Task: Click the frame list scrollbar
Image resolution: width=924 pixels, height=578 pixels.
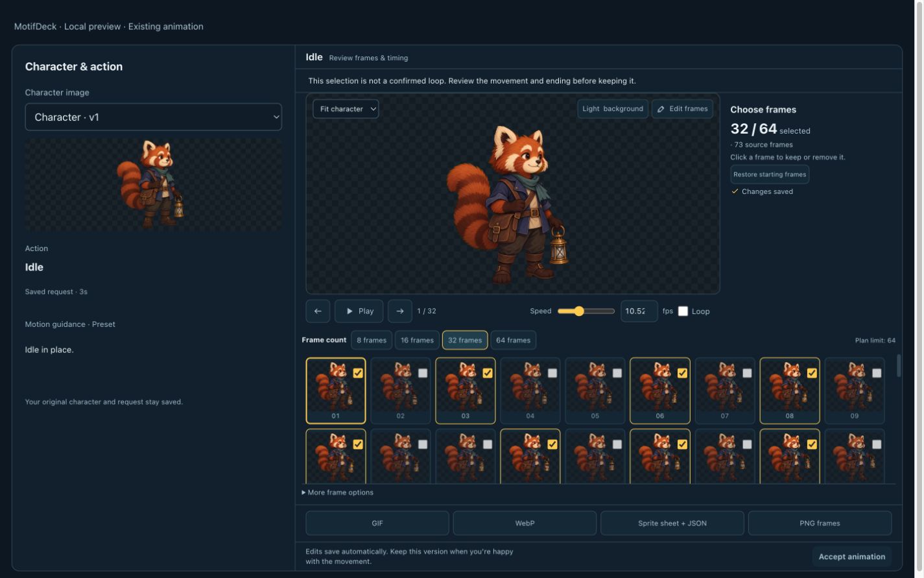Action: click(x=899, y=365)
